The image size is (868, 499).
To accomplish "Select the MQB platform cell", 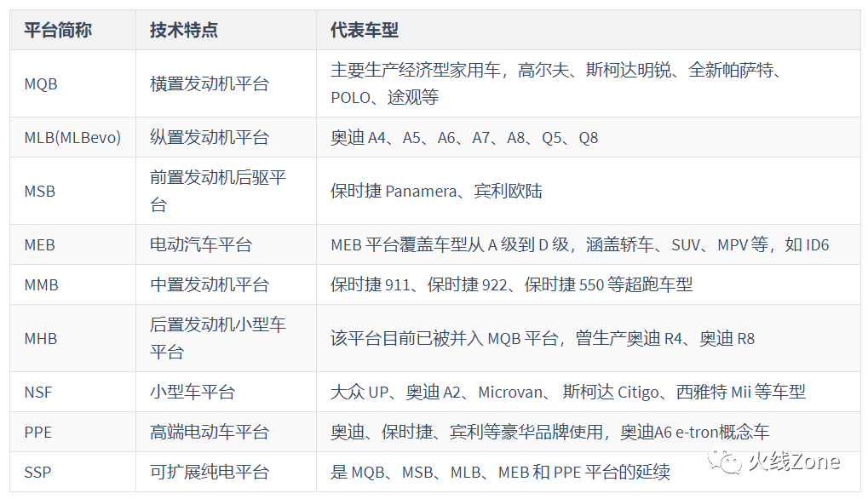I will (x=72, y=83).
